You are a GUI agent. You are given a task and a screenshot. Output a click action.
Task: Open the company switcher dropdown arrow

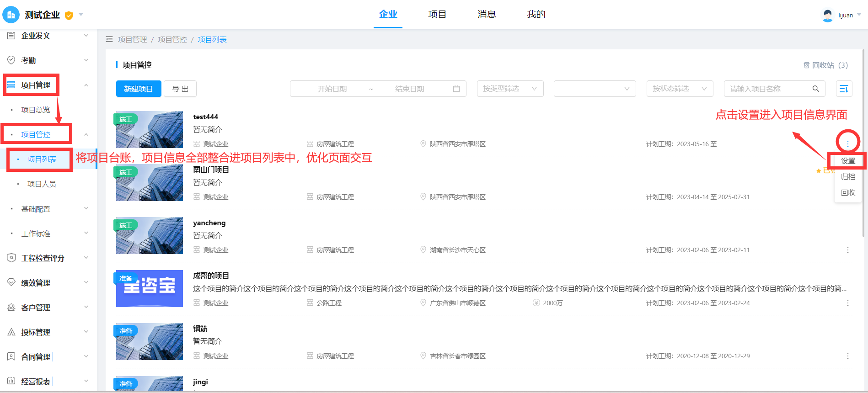pyautogui.click(x=81, y=15)
